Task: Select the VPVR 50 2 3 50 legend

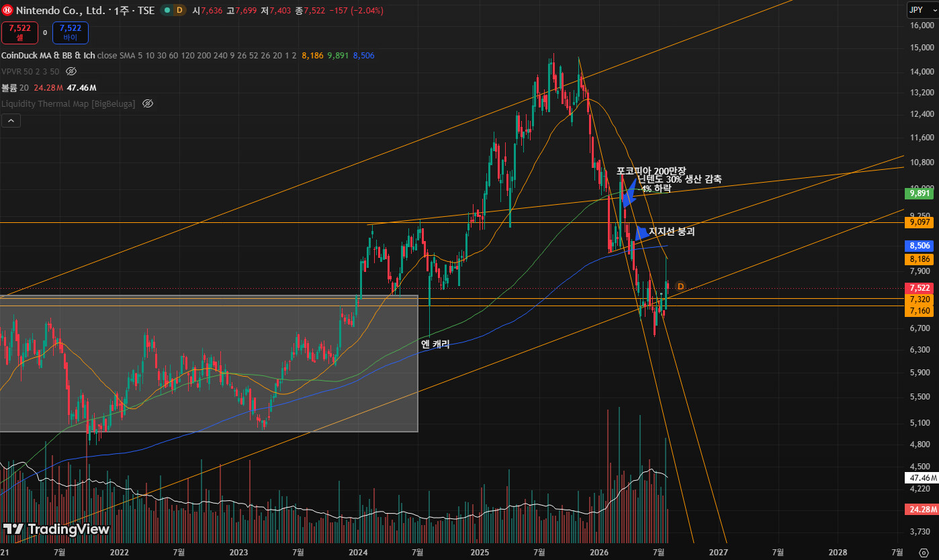Action: pyautogui.click(x=30, y=71)
